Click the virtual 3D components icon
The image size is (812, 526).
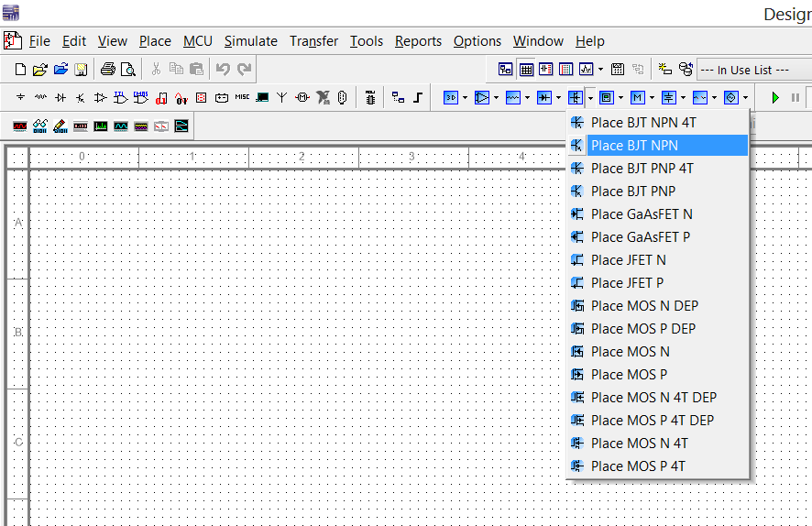tap(451, 97)
